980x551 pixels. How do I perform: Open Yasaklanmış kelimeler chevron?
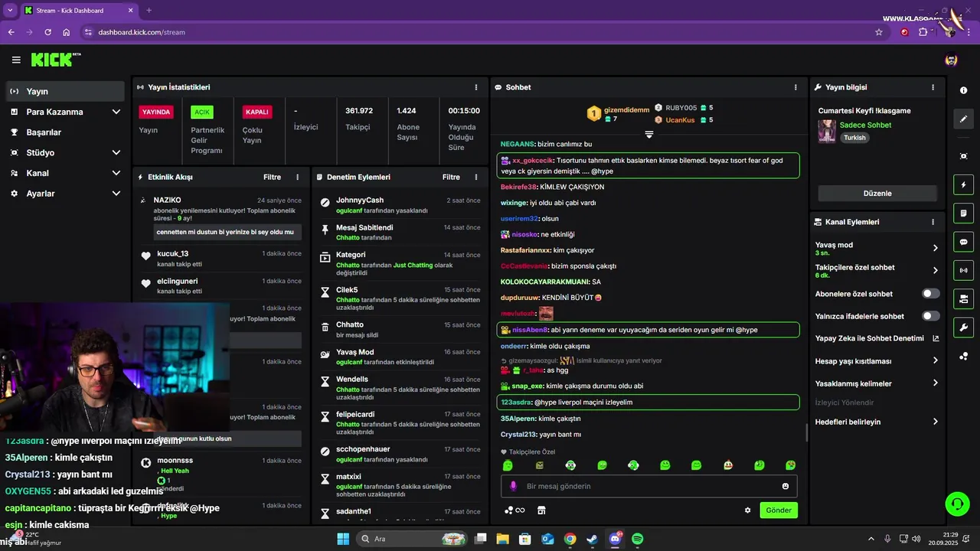click(x=936, y=383)
